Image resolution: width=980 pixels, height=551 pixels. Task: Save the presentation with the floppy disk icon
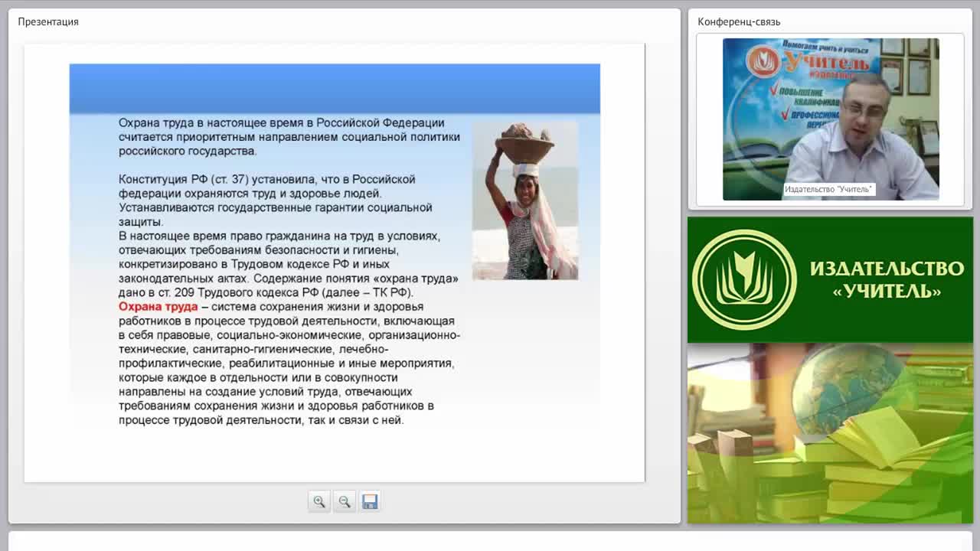point(370,501)
